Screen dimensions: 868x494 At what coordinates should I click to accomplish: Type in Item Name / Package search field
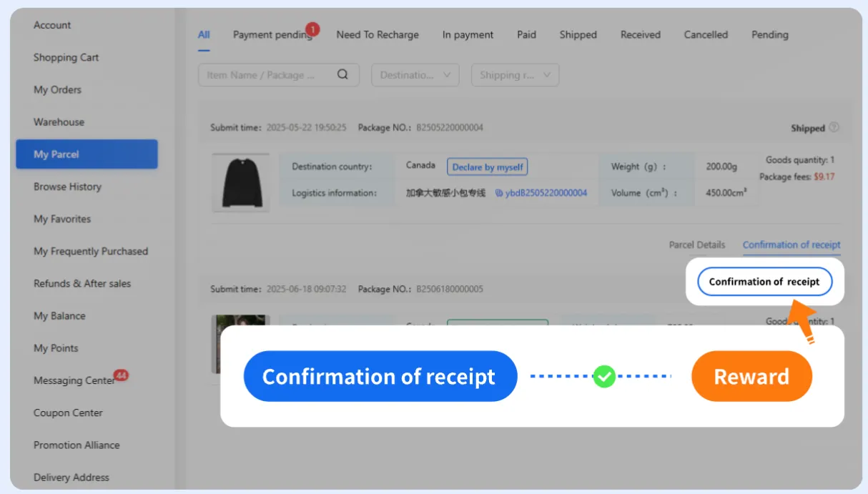click(265, 75)
